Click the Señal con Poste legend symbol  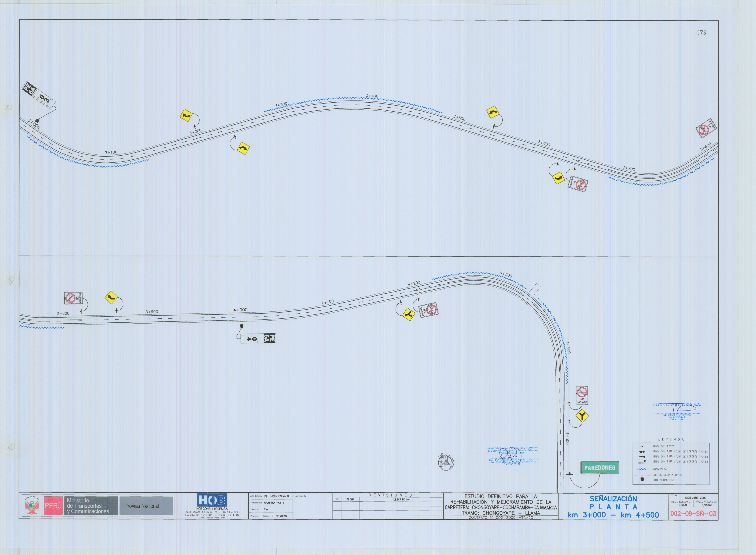coord(642,447)
